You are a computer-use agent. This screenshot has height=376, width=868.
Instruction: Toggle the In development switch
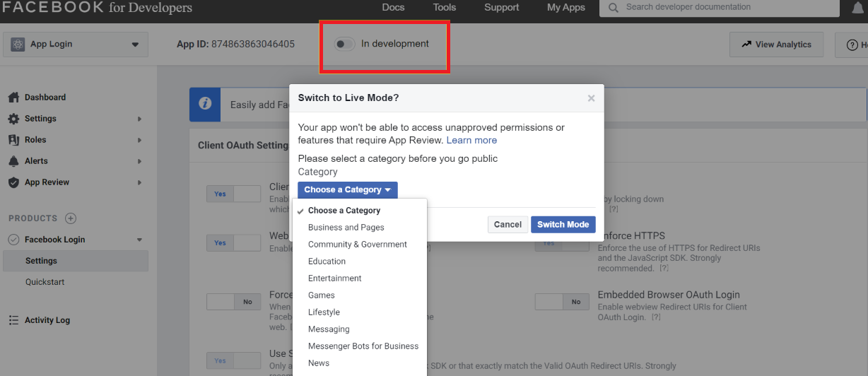tap(345, 44)
